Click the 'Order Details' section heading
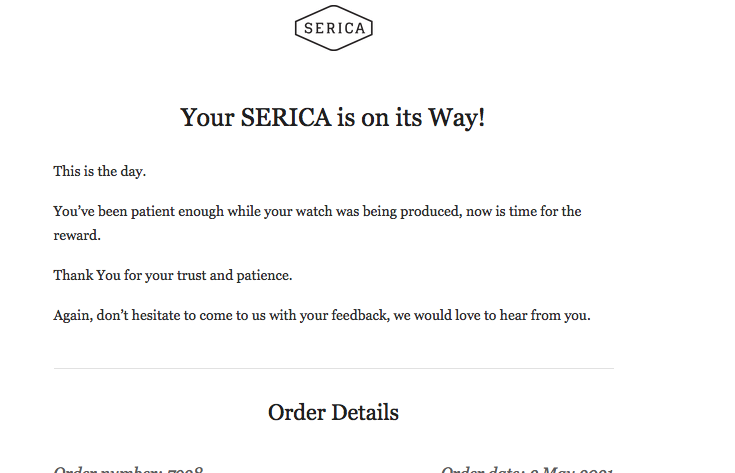The width and height of the screenshot is (735, 473). [x=333, y=413]
